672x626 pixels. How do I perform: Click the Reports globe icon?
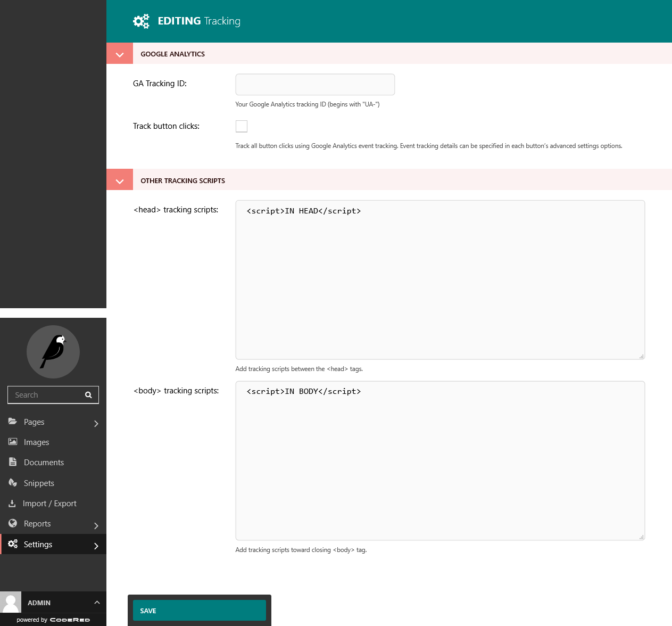[13, 523]
